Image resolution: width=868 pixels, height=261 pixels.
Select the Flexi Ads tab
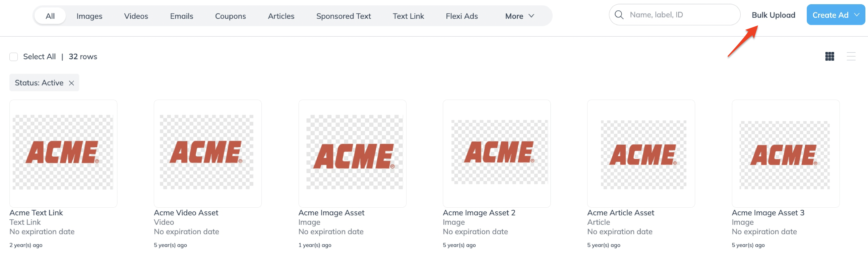461,16
